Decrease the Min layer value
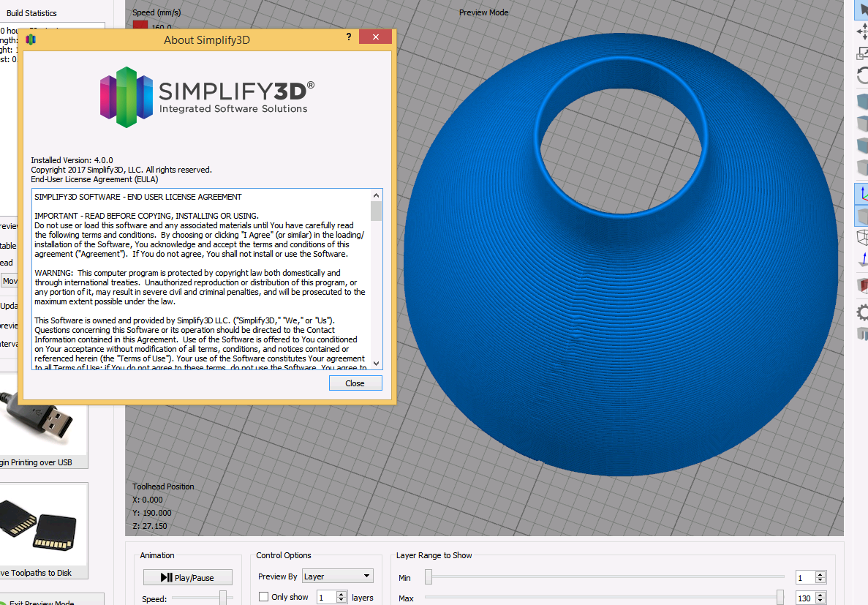The width and height of the screenshot is (868, 605). [821, 581]
